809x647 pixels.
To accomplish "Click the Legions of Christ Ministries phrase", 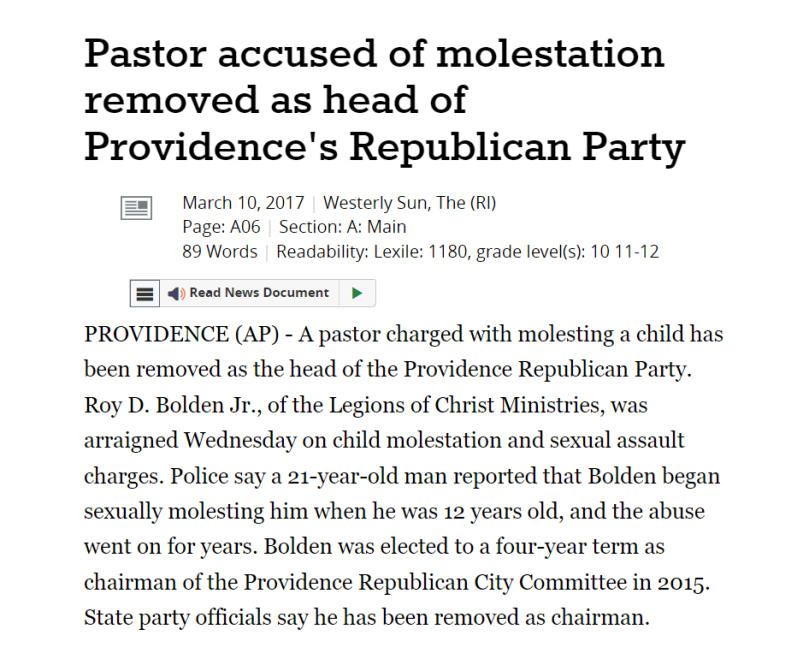I will click(x=466, y=405).
